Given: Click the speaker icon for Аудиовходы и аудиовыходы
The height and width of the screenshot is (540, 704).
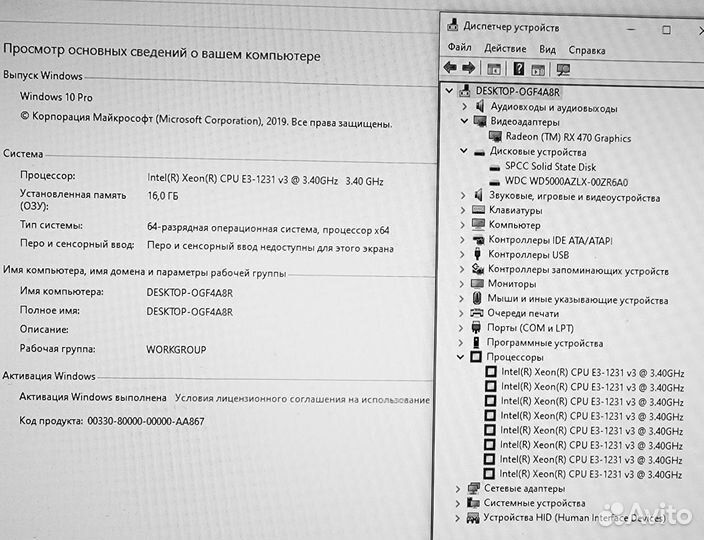Looking at the screenshot, I should click(x=480, y=106).
